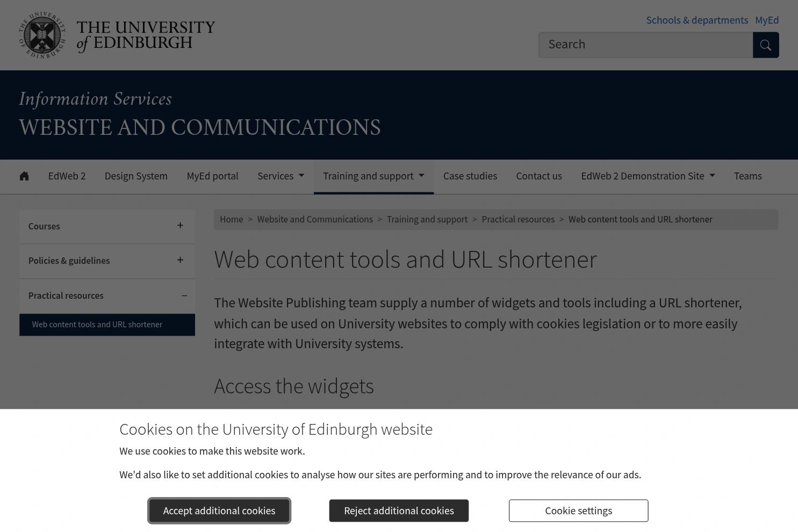Open the Contact us page

click(x=539, y=176)
